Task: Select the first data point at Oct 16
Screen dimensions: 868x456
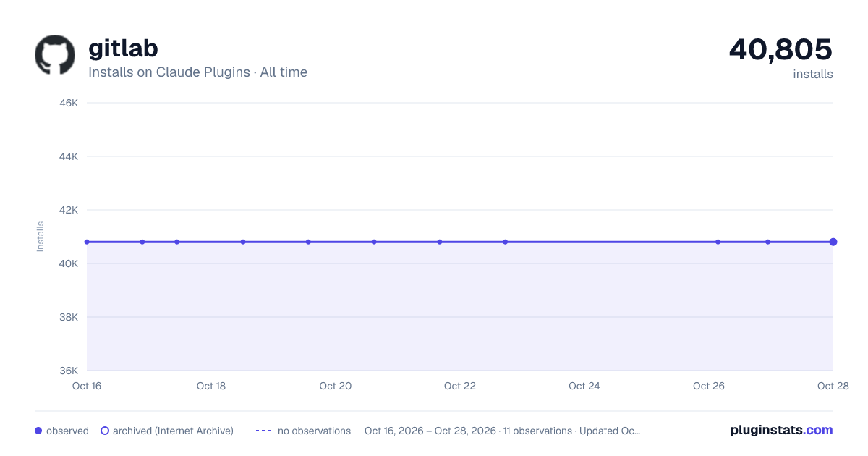Action: (x=87, y=242)
